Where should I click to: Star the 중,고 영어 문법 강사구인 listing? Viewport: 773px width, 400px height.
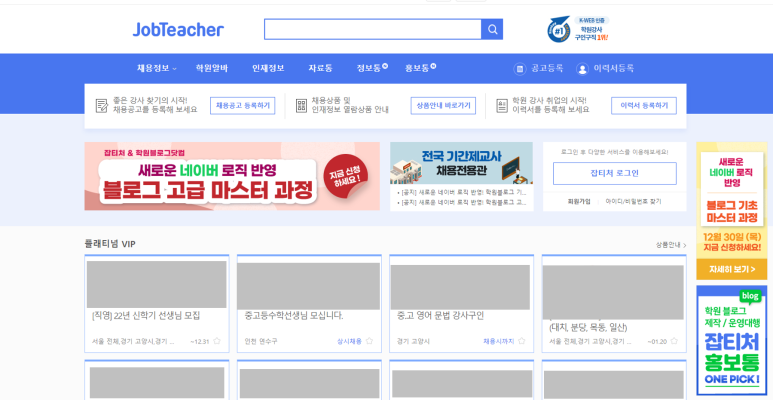[521, 341]
